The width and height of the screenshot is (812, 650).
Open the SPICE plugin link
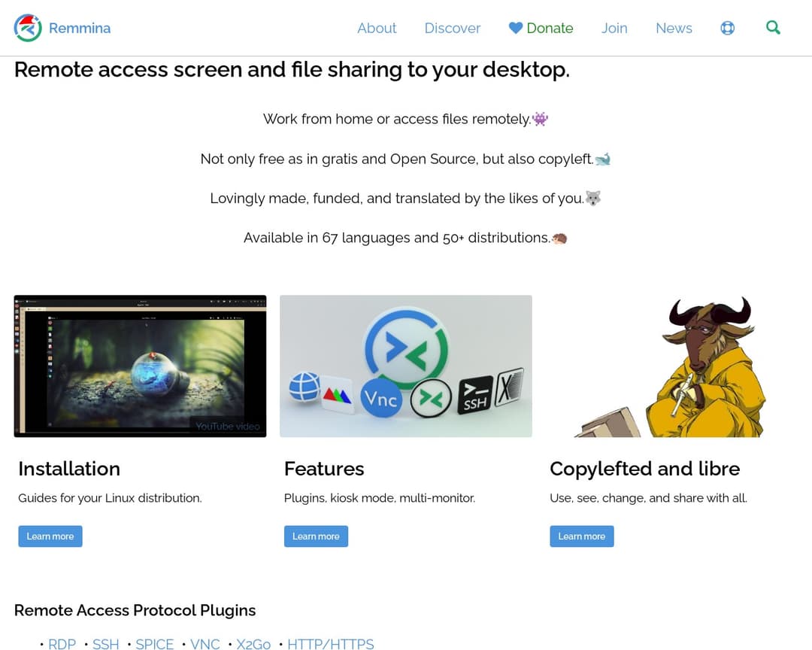[x=154, y=644]
